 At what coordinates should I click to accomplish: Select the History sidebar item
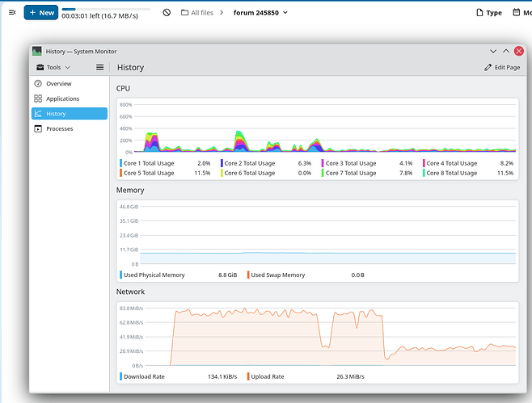(x=70, y=114)
